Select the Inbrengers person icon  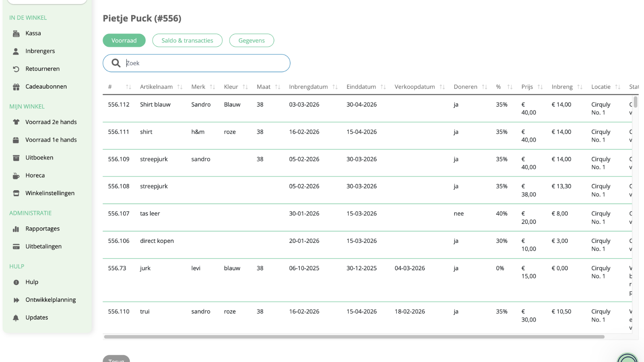point(16,51)
